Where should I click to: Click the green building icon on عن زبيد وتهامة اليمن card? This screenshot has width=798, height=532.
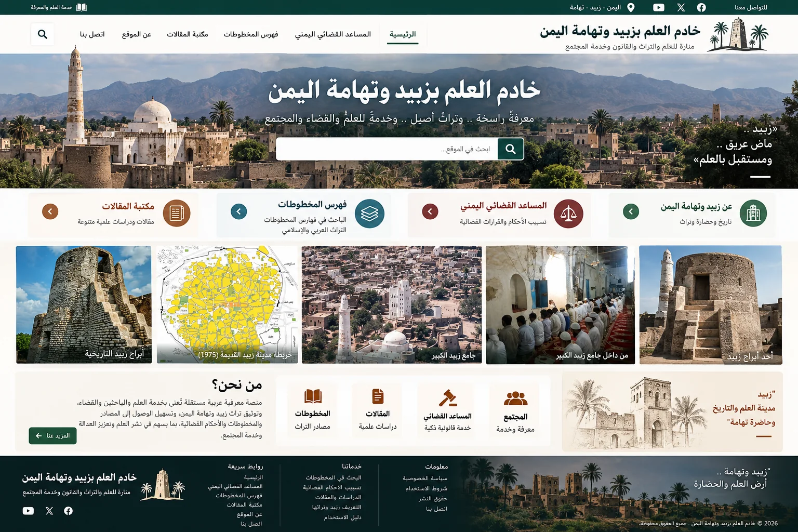coord(753,213)
